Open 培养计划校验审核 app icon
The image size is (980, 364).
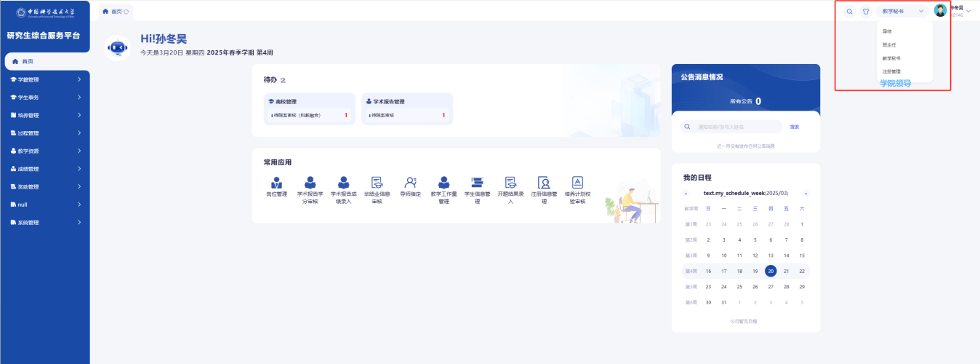pyautogui.click(x=577, y=183)
